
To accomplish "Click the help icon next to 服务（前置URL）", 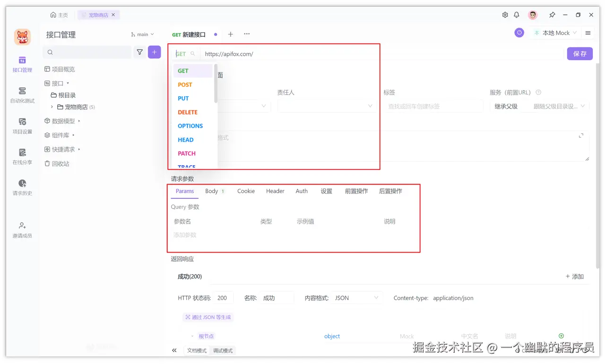I will [x=538, y=93].
